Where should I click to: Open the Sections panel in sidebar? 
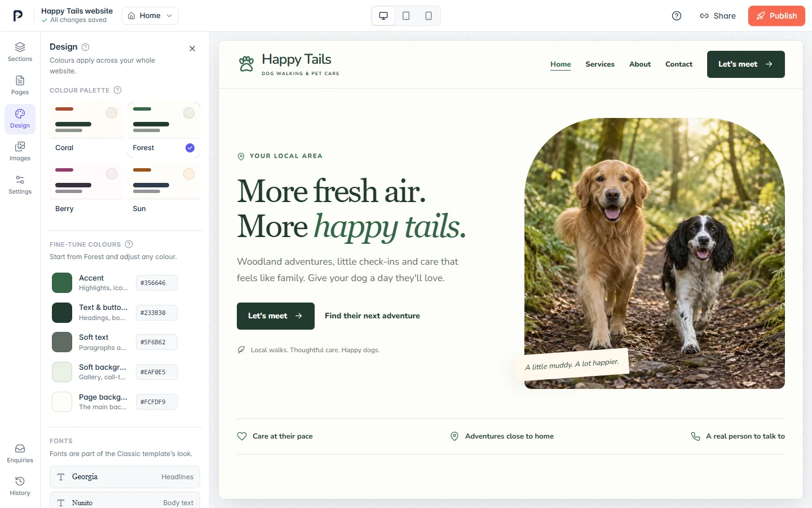point(20,52)
